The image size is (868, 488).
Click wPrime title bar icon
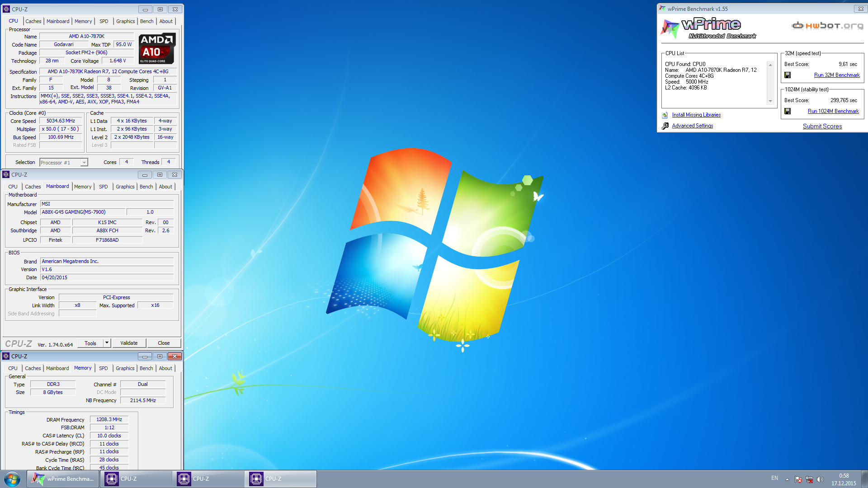662,9
